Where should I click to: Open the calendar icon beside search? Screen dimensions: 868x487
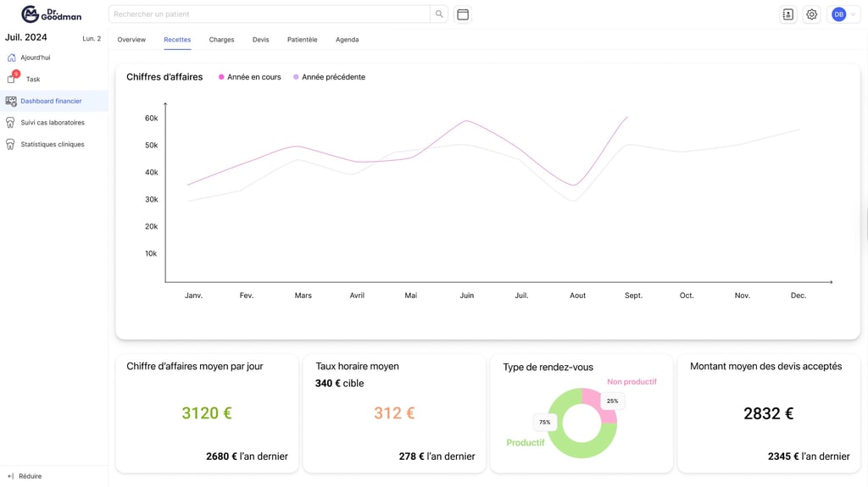pos(463,14)
